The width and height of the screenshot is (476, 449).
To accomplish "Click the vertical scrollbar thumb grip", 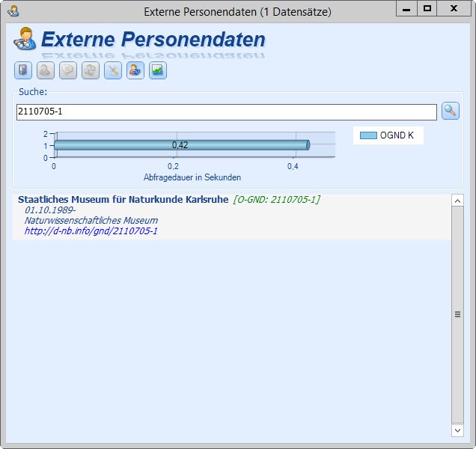I will [x=457, y=314].
